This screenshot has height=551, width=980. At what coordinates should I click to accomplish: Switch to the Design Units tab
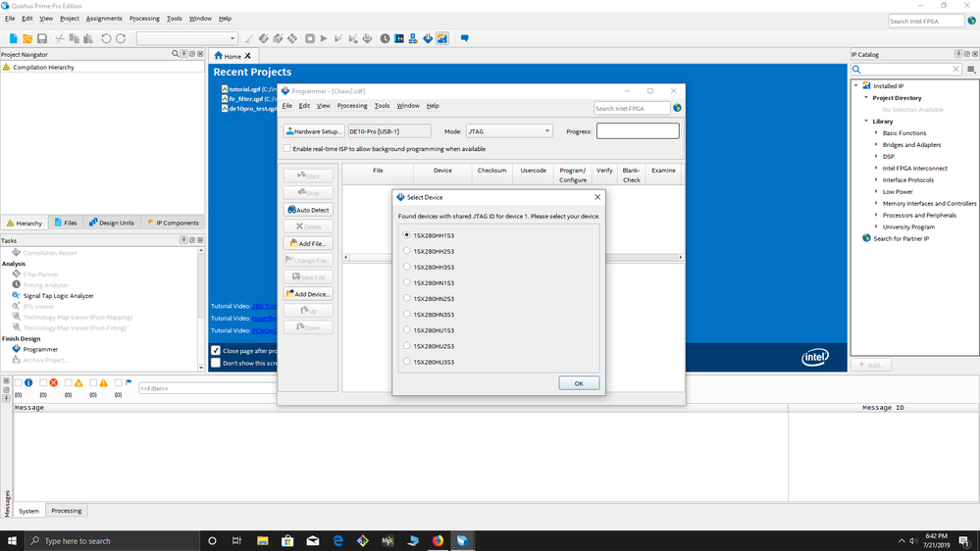coord(112,223)
